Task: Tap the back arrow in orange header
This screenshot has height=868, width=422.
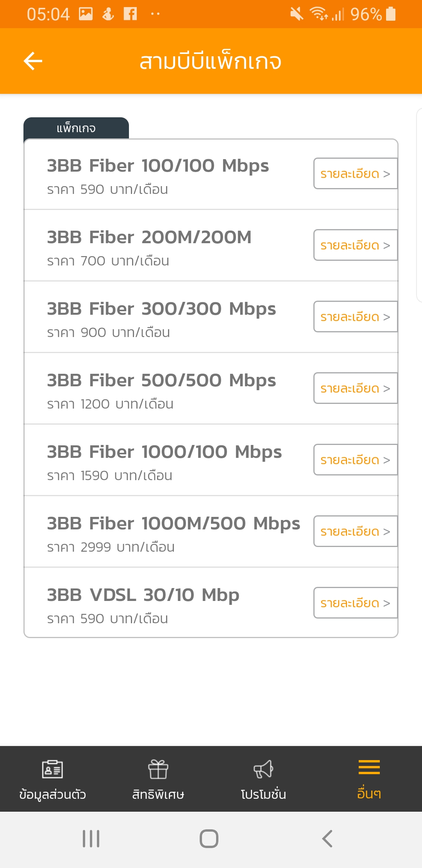Action: tap(33, 61)
